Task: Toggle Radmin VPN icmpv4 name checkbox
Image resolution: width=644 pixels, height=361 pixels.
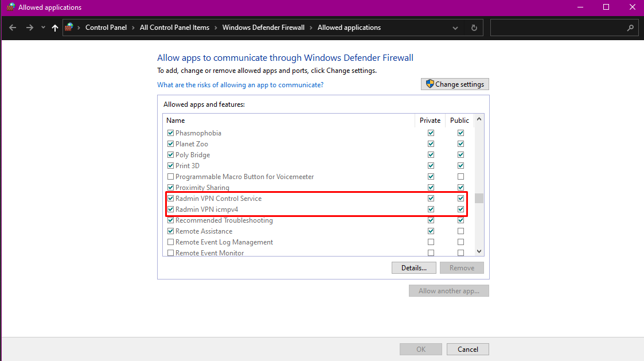Action: coord(170,209)
